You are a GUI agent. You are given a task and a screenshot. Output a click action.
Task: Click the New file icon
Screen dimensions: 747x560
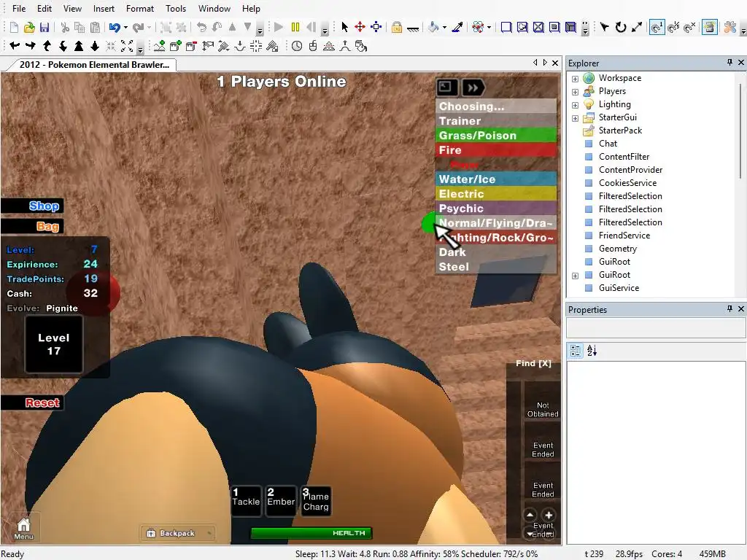click(x=14, y=27)
